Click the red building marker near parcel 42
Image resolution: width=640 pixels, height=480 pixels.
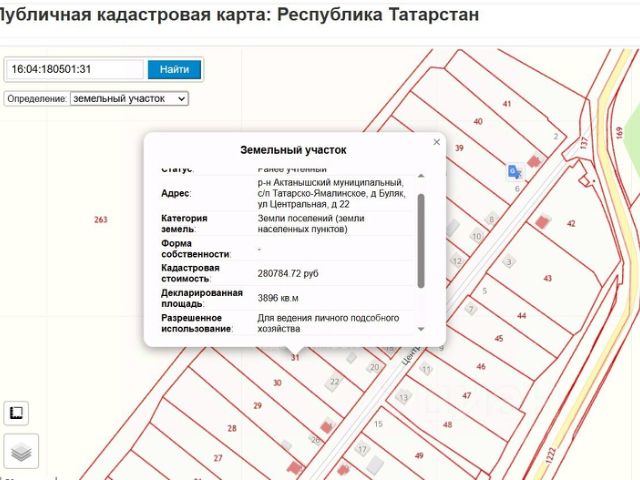[542, 222]
